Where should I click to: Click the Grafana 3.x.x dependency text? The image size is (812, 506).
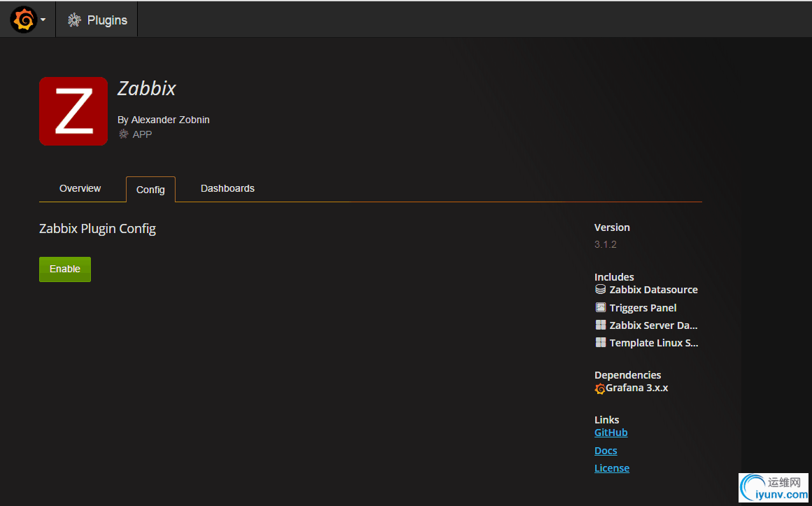point(637,387)
